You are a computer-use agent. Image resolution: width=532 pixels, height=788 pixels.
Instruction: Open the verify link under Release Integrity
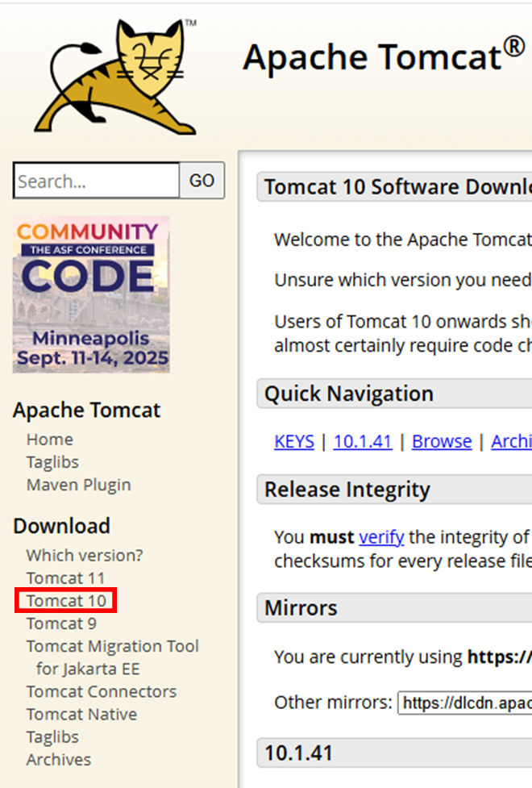click(x=381, y=537)
